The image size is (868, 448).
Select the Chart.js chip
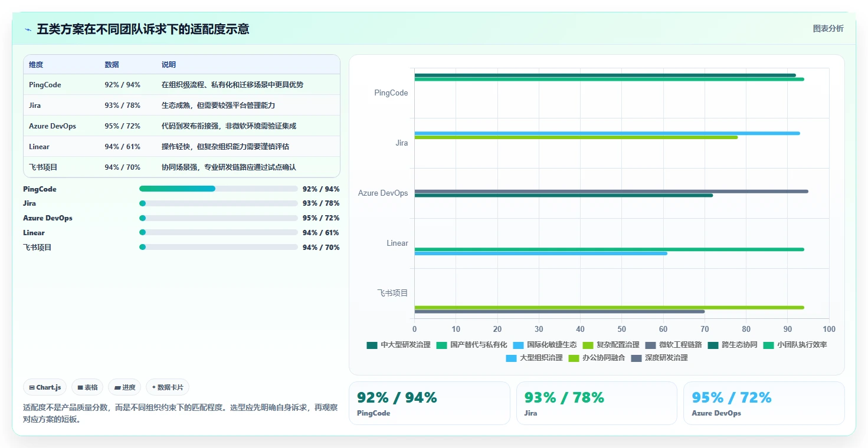coord(45,387)
